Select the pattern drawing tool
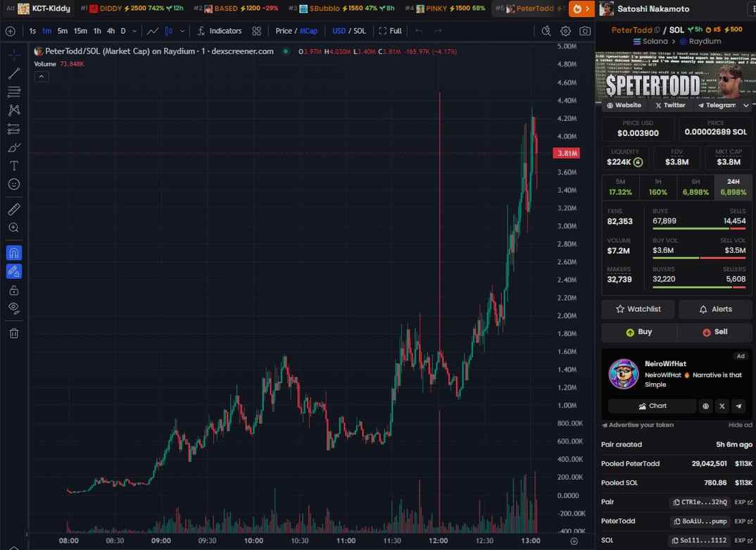 pyautogui.click(x=14, y=110)
